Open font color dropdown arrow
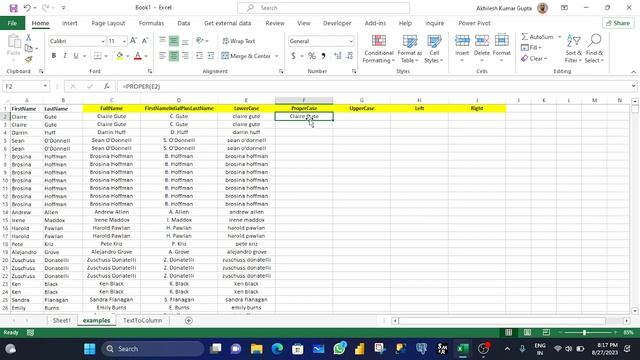The height and width of the screenshot is (360, 640). tap(146, 56)
